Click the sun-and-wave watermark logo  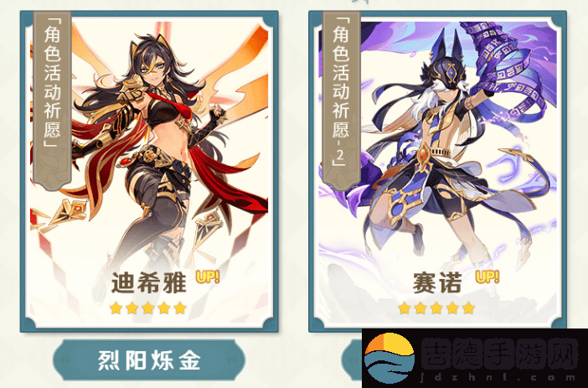tap(389, 357)
